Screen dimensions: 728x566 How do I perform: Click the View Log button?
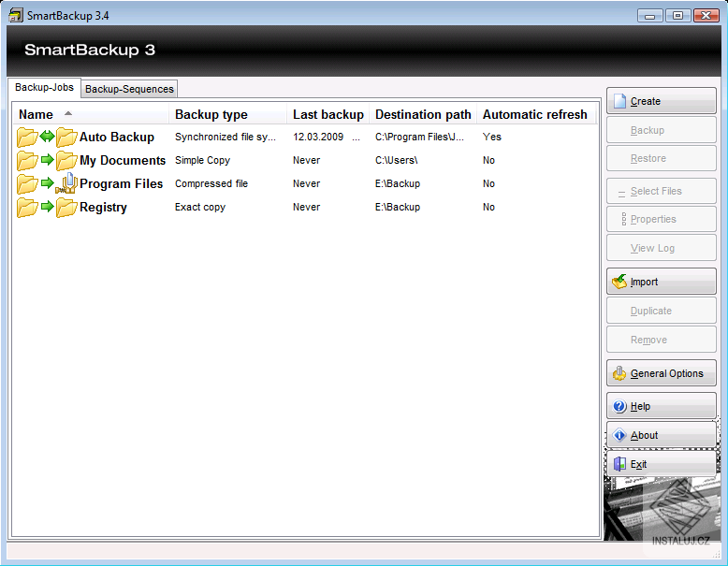[x=662, y=248]
